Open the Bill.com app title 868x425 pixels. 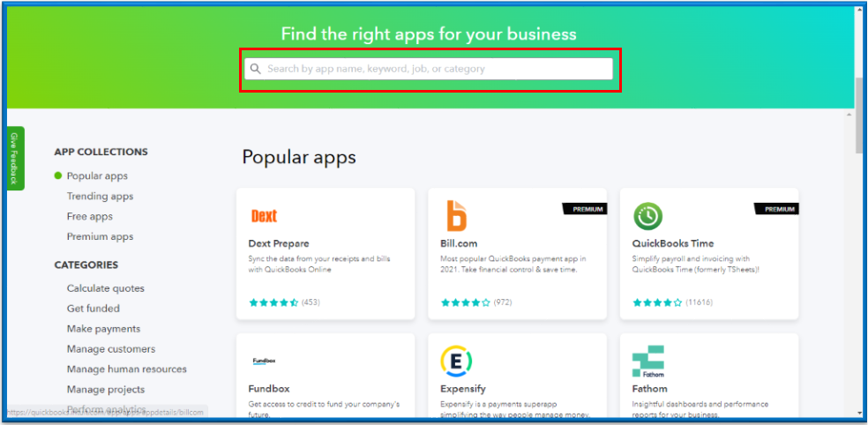459,243
